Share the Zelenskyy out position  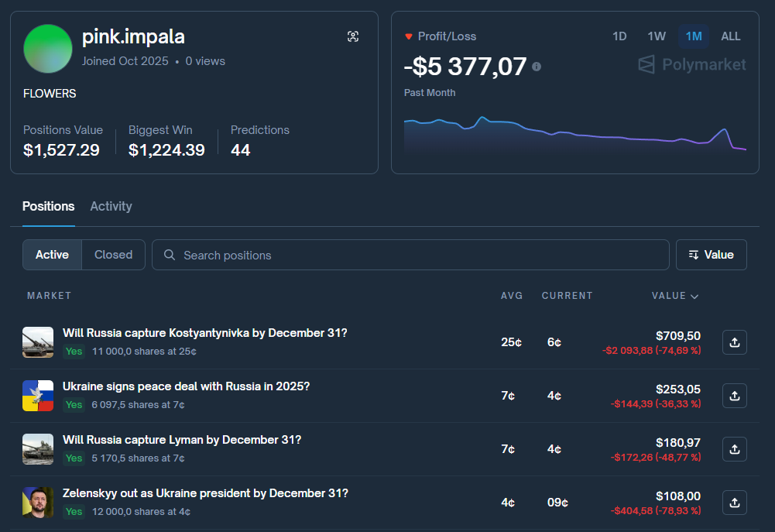click(735, 503)
